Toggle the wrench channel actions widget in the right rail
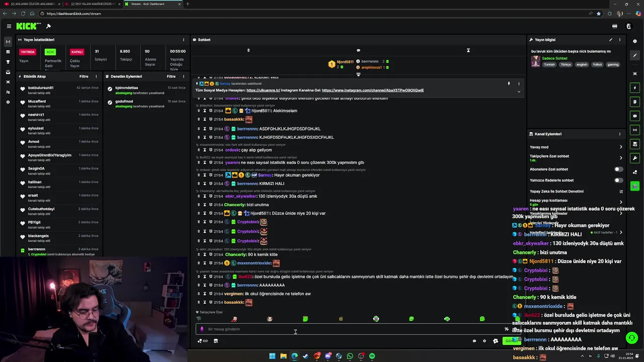Image resolution: width=644 pixels, height=362 pixels. (635, 158)
